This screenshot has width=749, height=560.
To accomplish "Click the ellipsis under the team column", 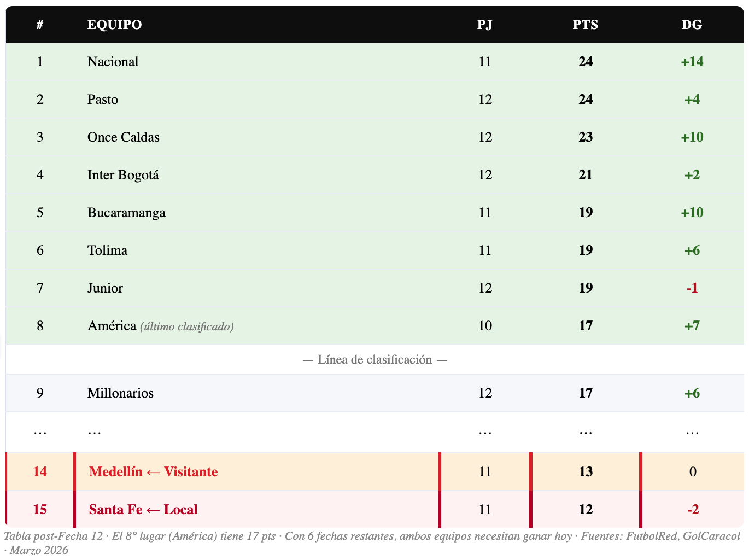I will coord(94,432).
